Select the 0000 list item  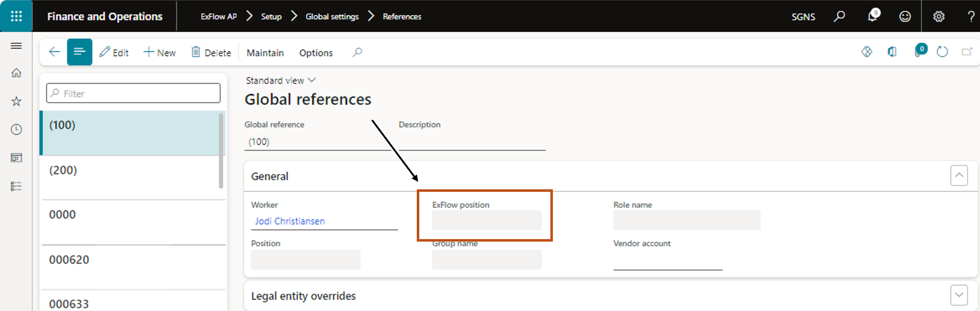point(132,222)
